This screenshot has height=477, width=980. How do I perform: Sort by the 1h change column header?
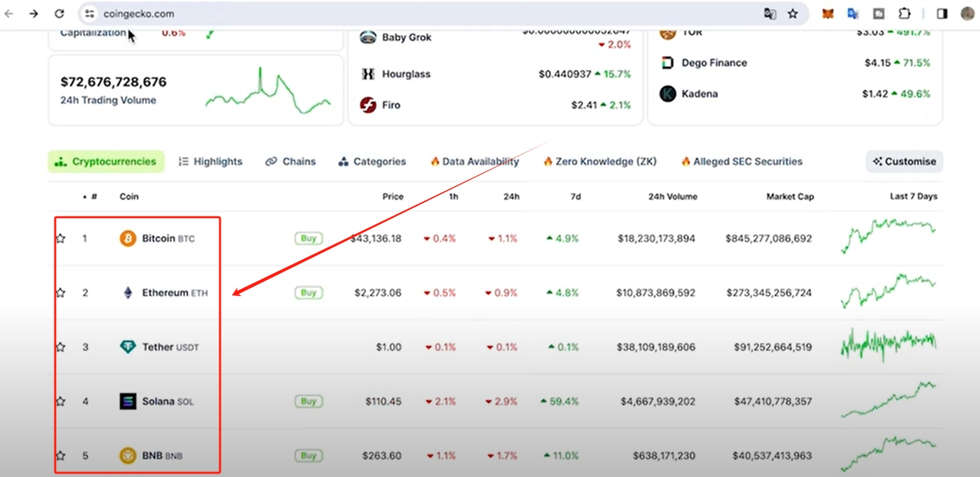[x=453, y=197]
